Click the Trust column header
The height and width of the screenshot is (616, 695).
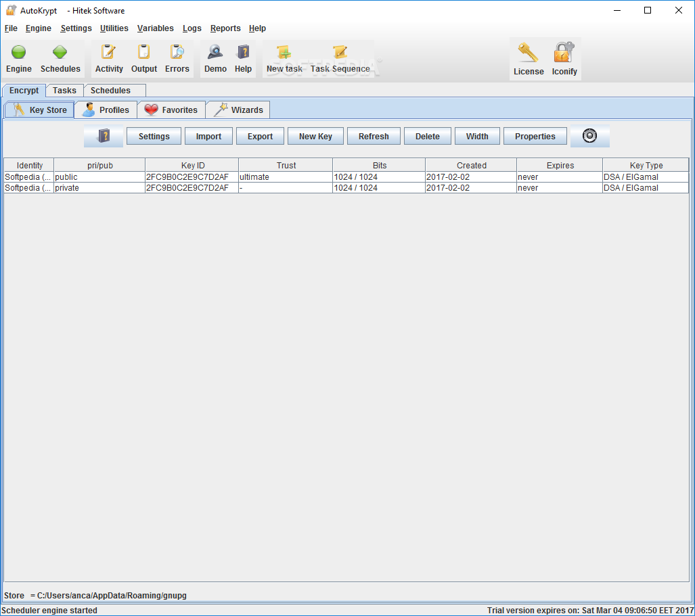[286, 165]
